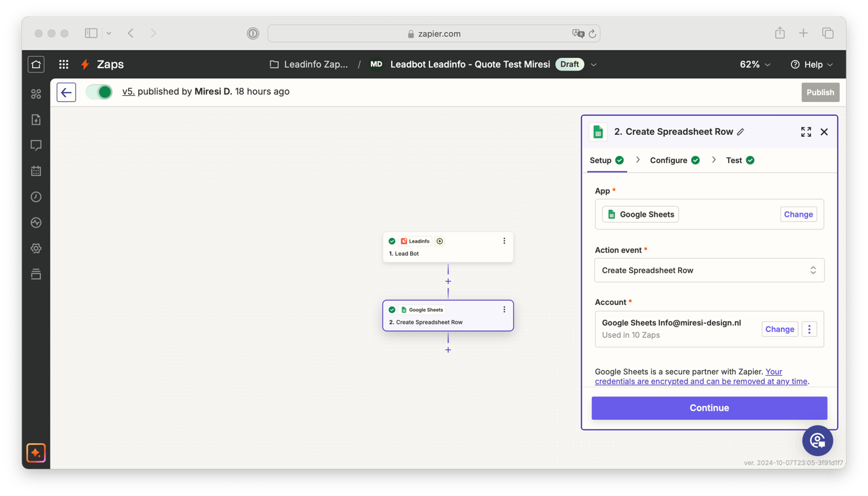
Task: Open the Zapier Copilot icon bottom right
Action: pos(818,441)
